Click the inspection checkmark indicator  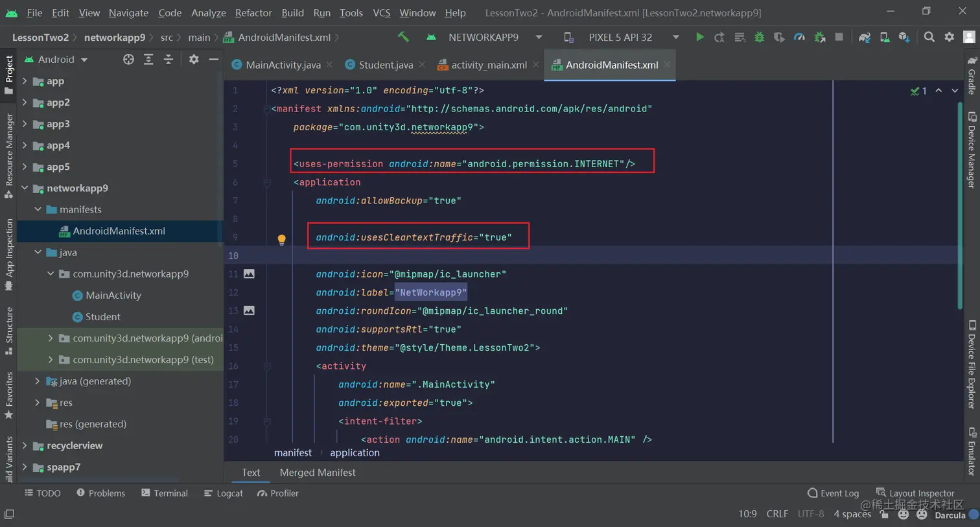[918, 91]
